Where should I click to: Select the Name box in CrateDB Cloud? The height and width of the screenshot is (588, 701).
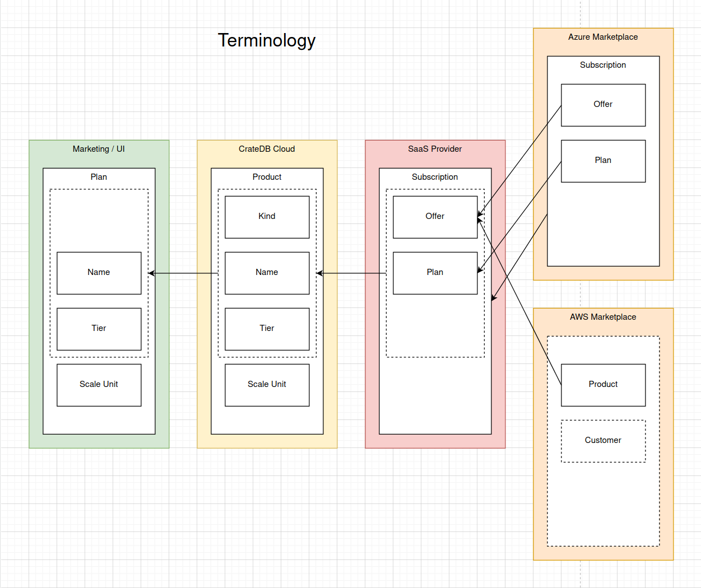click(267, 272)
